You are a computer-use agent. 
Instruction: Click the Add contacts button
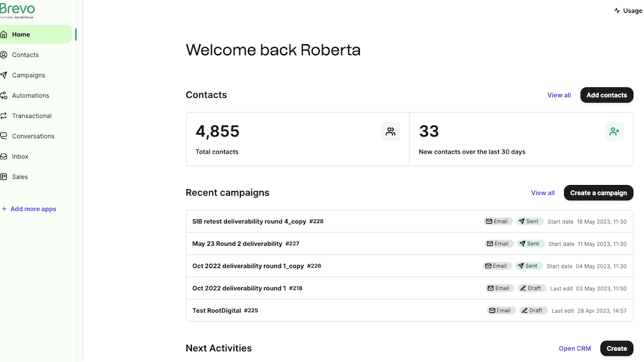pos(606,95)
